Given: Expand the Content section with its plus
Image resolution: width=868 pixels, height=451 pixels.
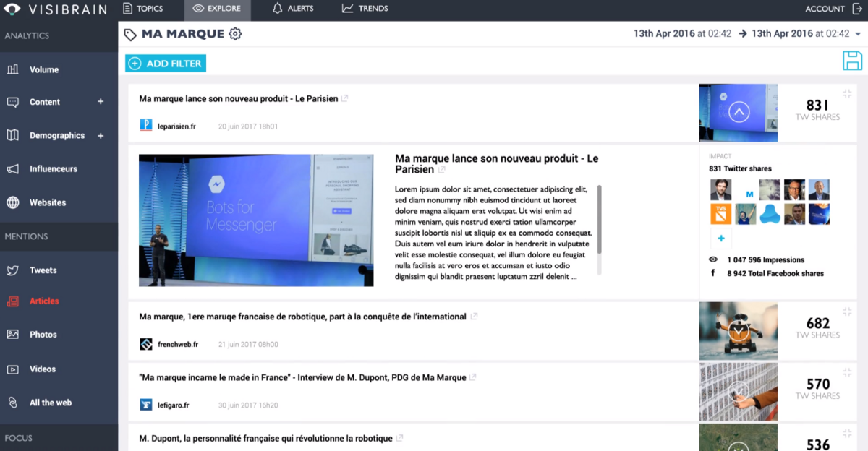Looking at the screenshot, I should pos(101,102).
